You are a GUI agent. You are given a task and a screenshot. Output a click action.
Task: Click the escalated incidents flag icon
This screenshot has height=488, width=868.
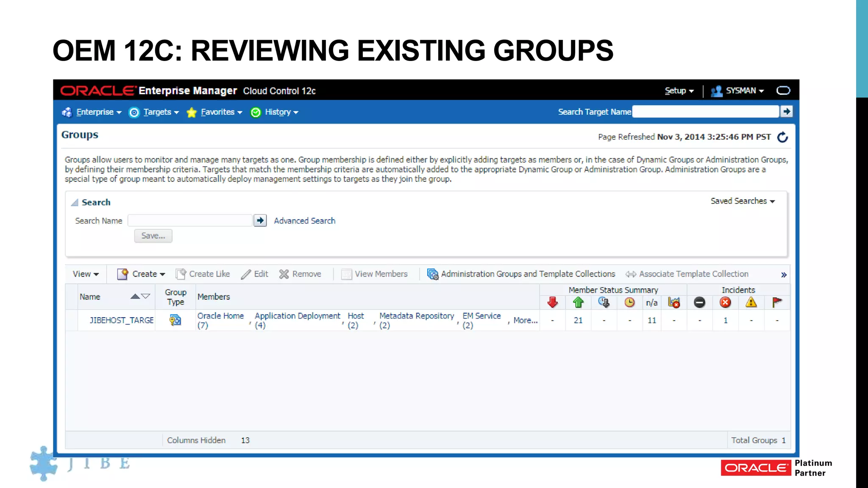pyautogui.click(x=777, y=302)
